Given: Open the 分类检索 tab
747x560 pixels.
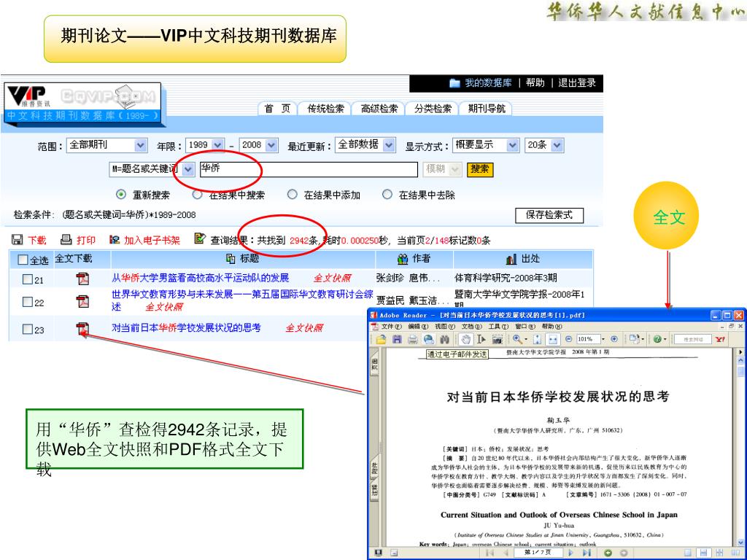Looking at the screenshot, I should [433, 109].
